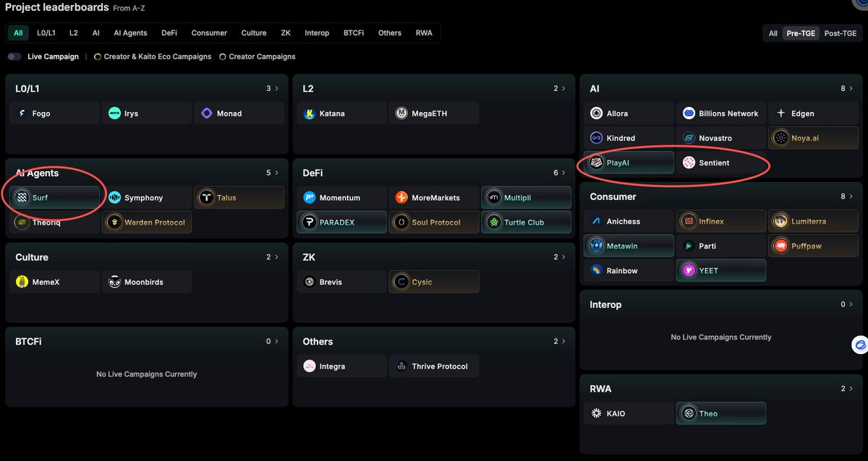Click the Turtle Club icon

[494, 223]
